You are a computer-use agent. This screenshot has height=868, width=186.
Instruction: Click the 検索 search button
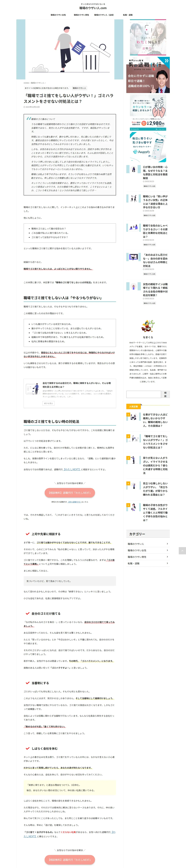[165, 394]
